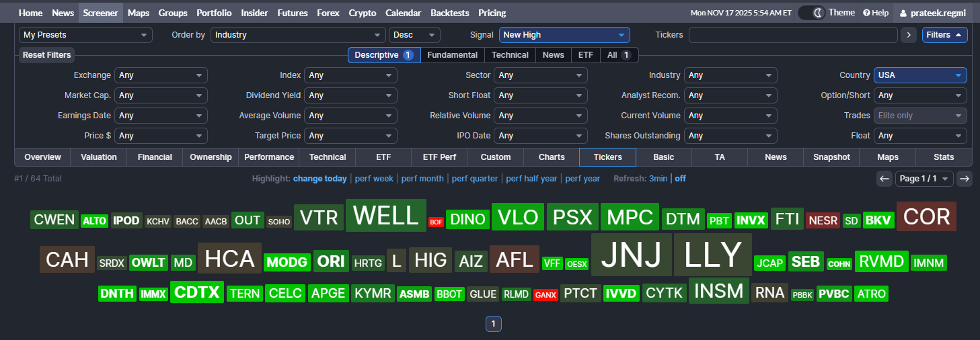Open the INSM ticker tile

coord(718,290)
